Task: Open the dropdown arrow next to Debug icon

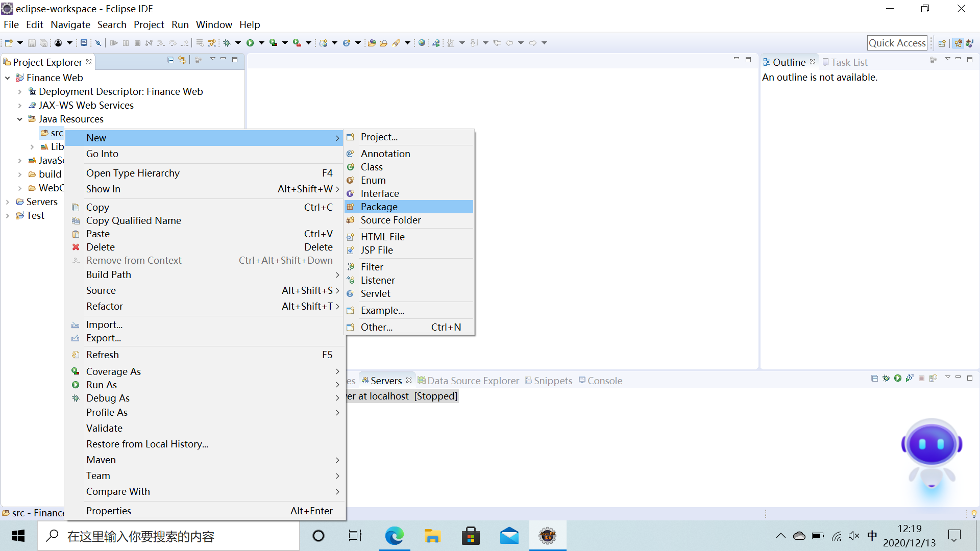Action: pyautogui.click(x=238, y=43)
